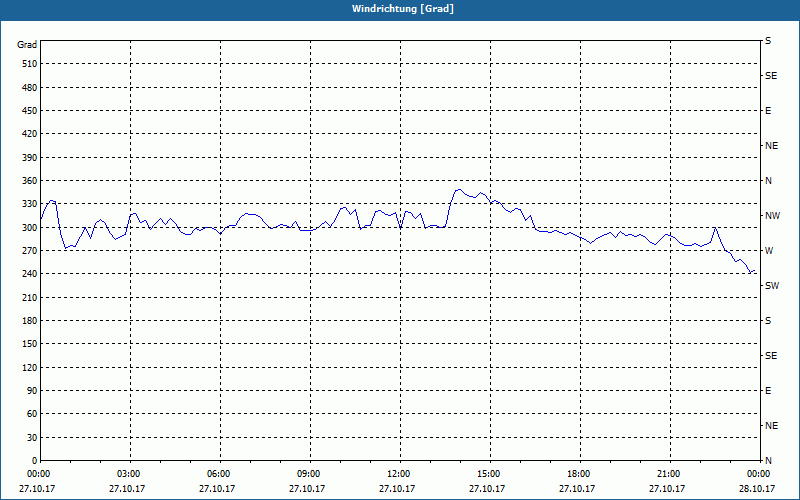Click the 360 y-axis value

(x=30, y=181)
